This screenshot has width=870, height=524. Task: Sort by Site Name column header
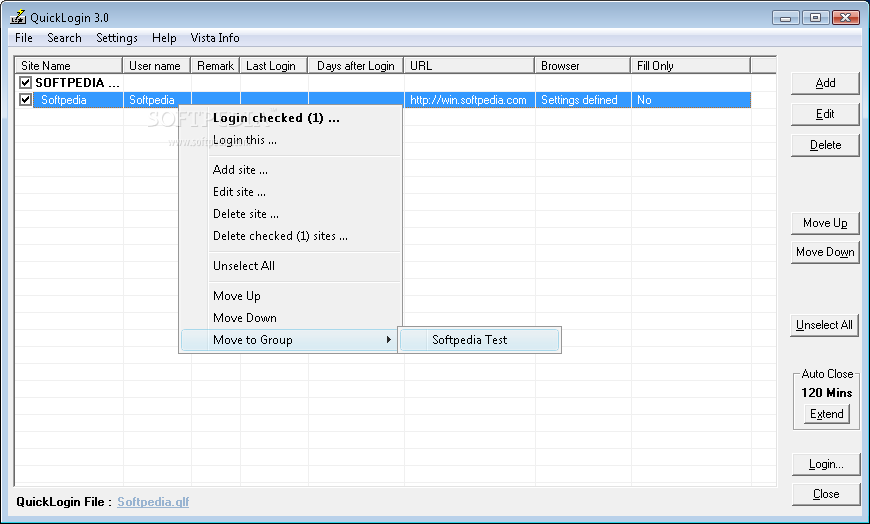[68, 66]
